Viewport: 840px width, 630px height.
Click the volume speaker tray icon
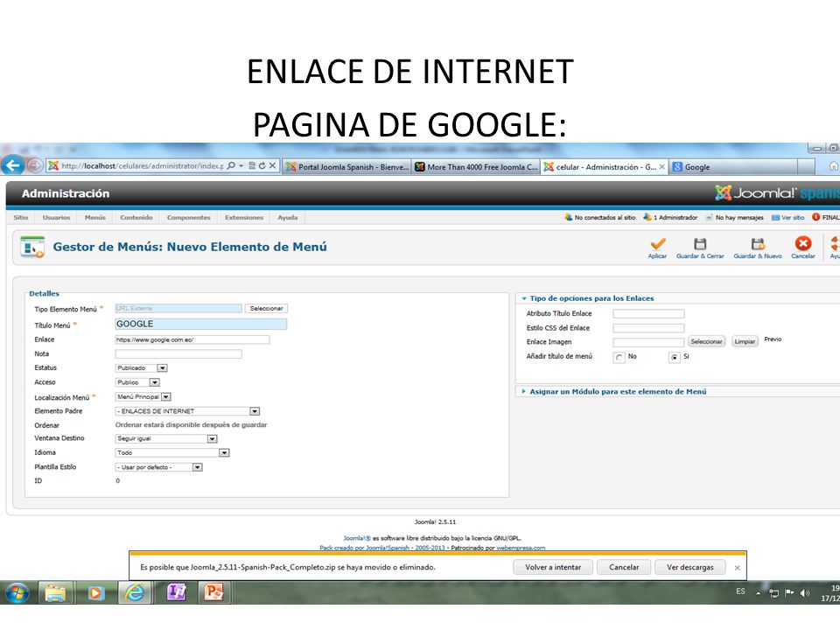tap(805, 593)
